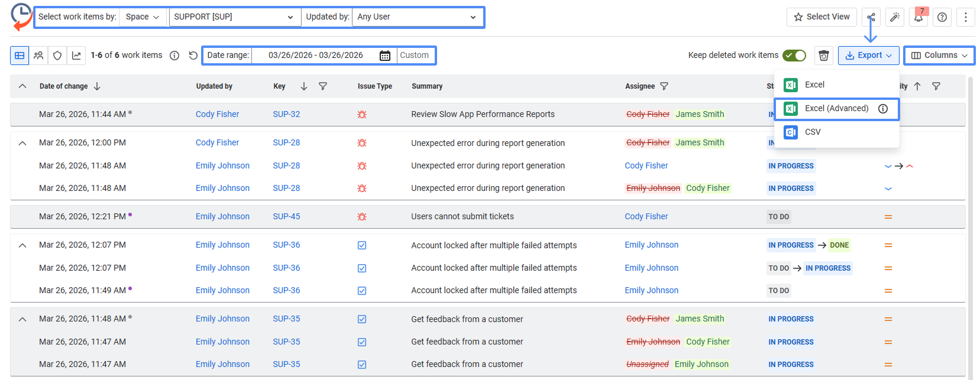Click the Summary column header
Viewport: 980px width, 380px height.
click(427, 86)
